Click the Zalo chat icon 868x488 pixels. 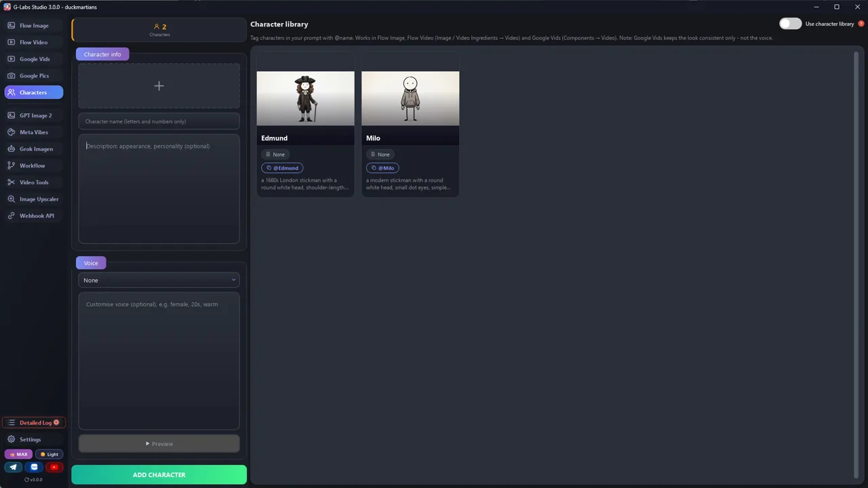tap(34, 467)
